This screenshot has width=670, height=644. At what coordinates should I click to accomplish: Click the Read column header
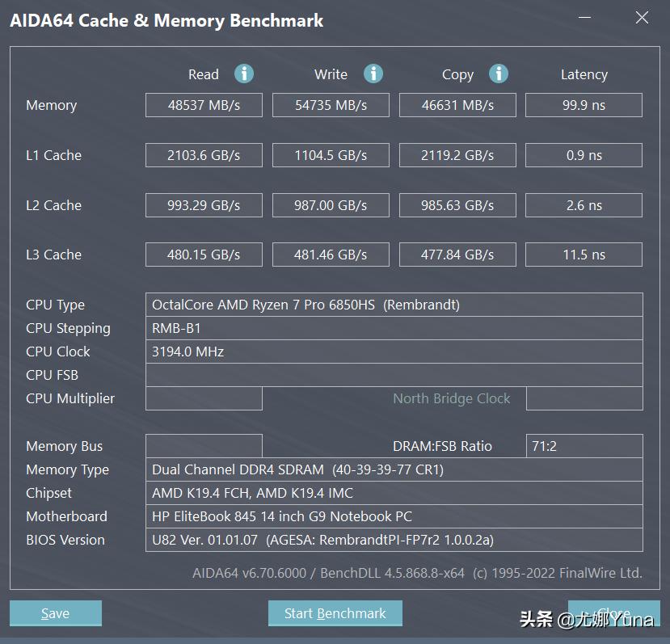click(204, 74)
